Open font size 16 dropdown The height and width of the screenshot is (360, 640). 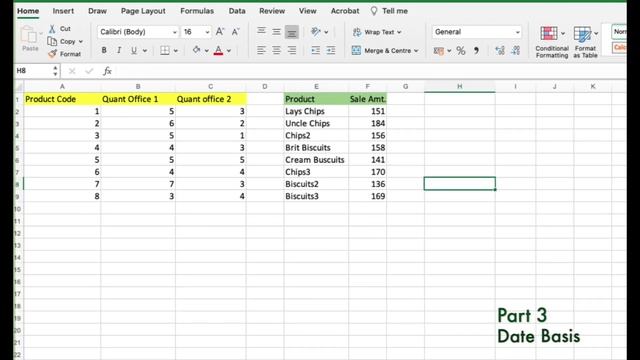click(x=207, y=32)
